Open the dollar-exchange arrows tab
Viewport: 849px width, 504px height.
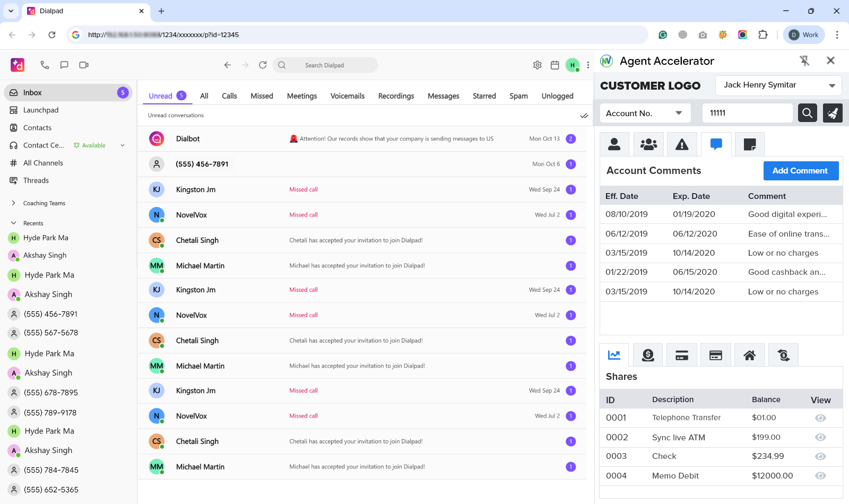click(784, 355)
